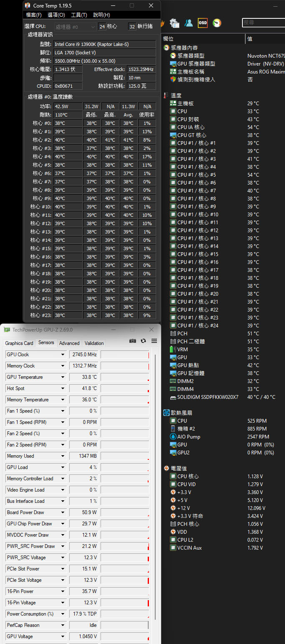
Task: Click the lightning icon beside +12 V
Action: point(174,508)
